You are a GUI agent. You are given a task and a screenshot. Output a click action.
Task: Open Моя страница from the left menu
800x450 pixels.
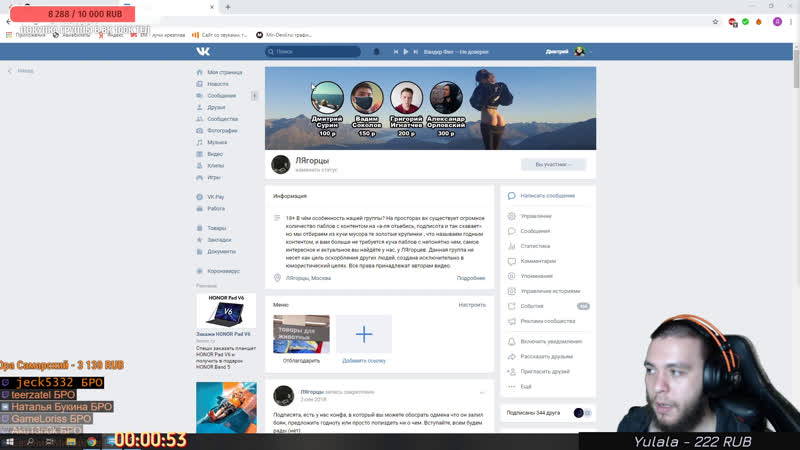pos(224,72)
